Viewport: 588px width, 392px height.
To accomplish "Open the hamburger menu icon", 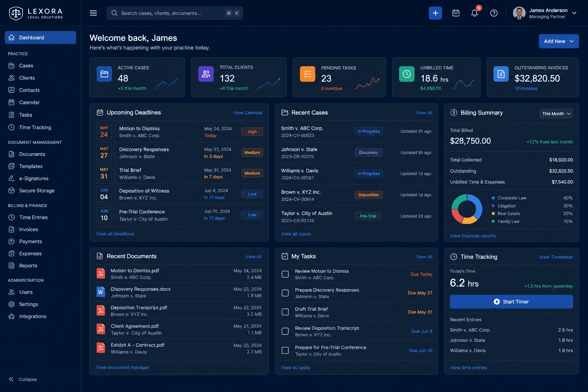I will click(x=93, y=13).
